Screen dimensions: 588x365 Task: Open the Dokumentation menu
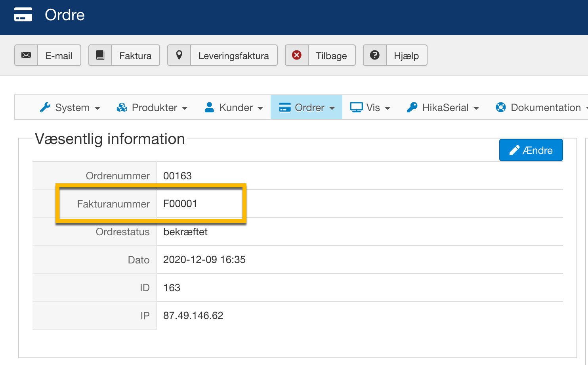tap(542, 108)
